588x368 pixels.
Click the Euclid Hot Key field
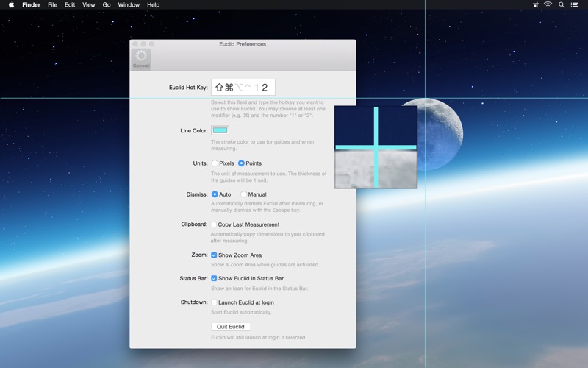tap(243, 88)
